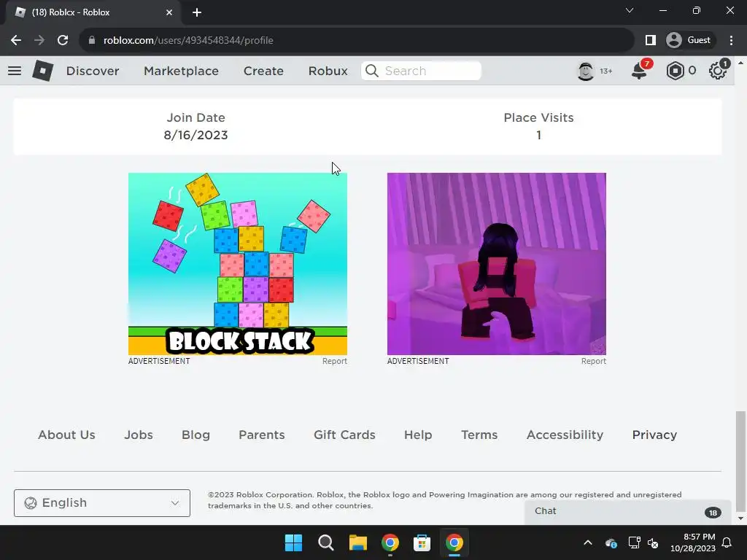Open the hamburger navigation menu
Viewport: 747px width, 560px height.
[x=15, y=71]
